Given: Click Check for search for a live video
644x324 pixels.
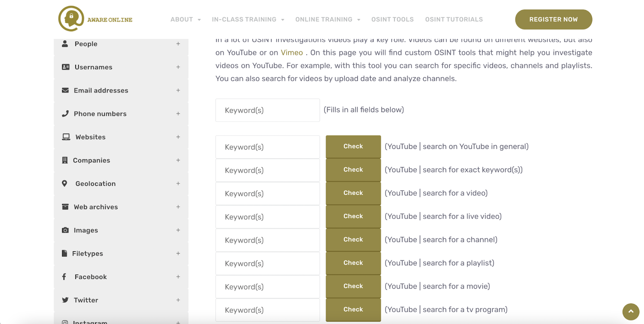Looking at the screenshot, I should pos(353,217).
